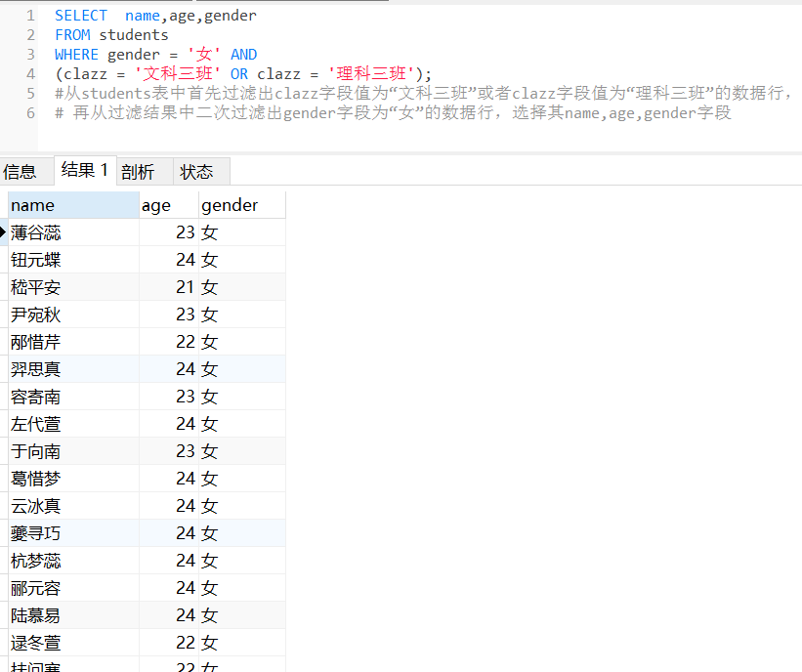
Task: Select the name cell 夔寻巧
Action: pyautogui.click(x=73, y=533)
